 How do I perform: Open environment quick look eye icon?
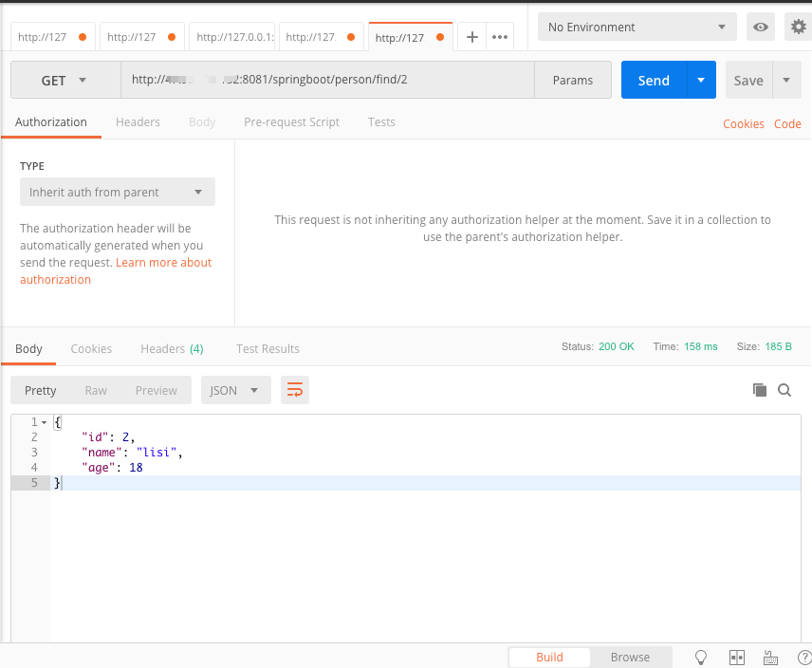760,27
